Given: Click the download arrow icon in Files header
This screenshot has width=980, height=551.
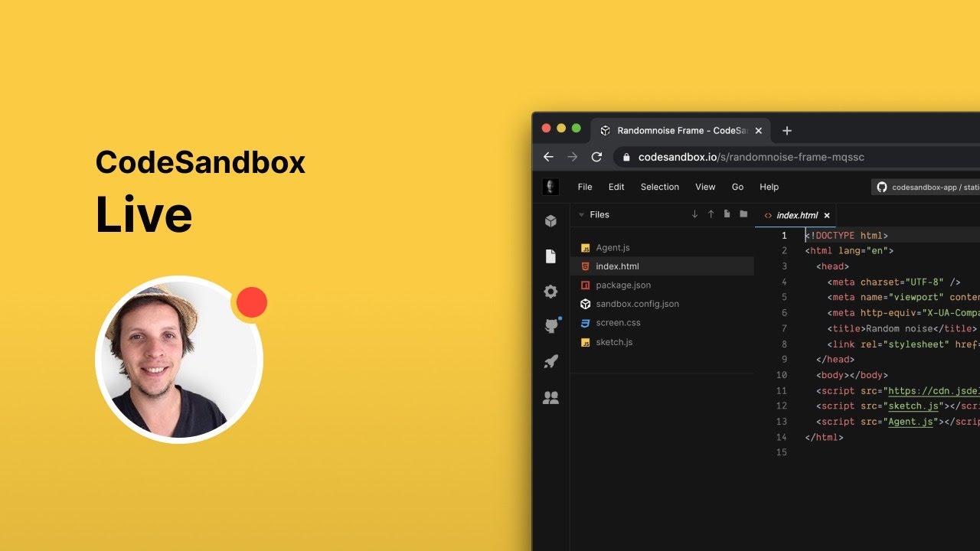Looking at the screenshot, I should pyautogui.click(x=695, y=214).
